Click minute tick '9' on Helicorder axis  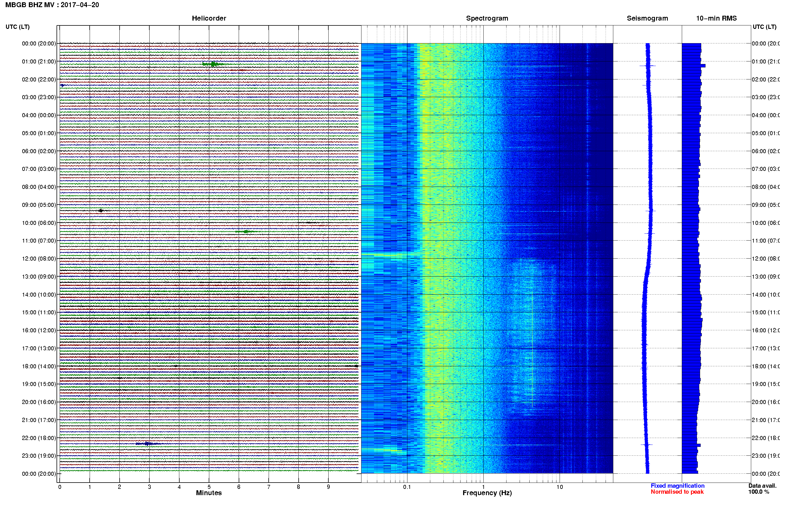[328, 487]
